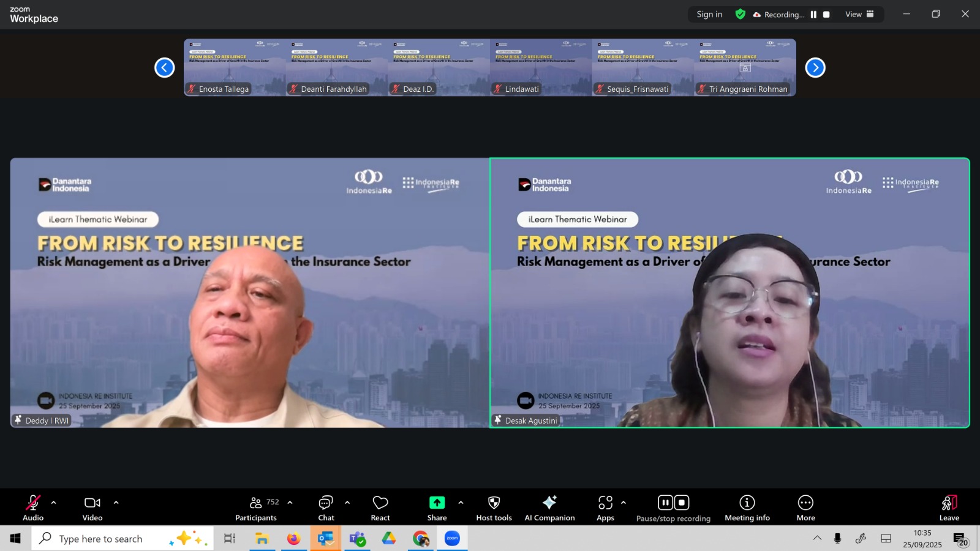Open the Meeting info panel
The image size is (980, 551).
pyautogui.click(x=747, y=508)
